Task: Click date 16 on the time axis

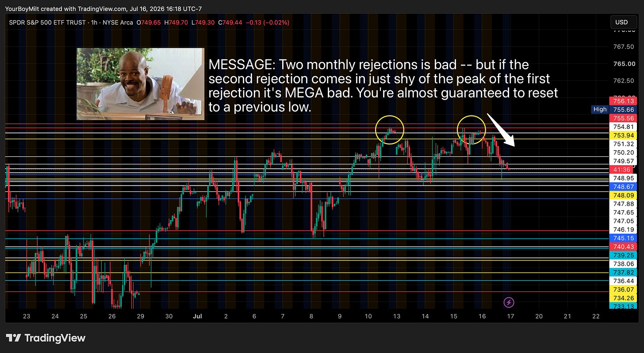Action: [x=482, y=316]
